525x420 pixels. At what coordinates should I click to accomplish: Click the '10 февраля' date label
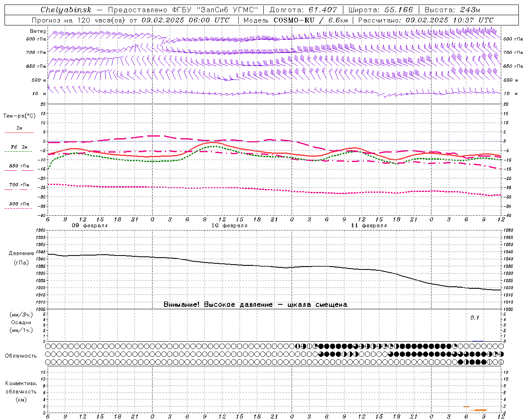pos(229,226)
